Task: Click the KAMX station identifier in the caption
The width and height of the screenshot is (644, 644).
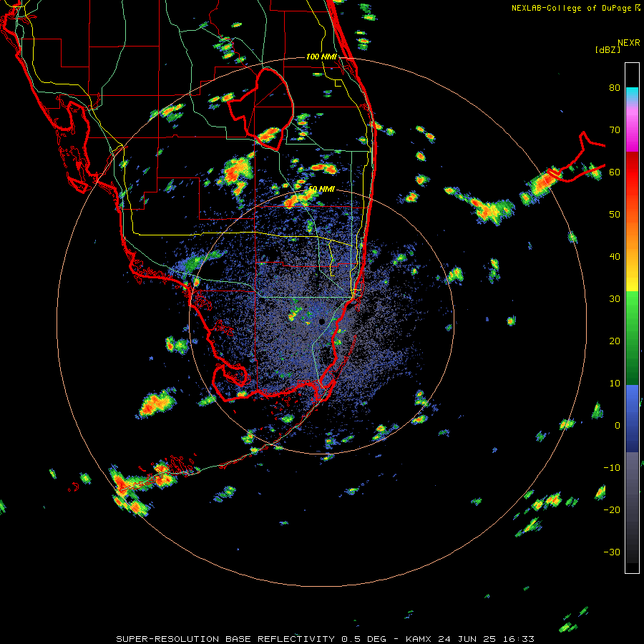Action: tap(419, 639)
